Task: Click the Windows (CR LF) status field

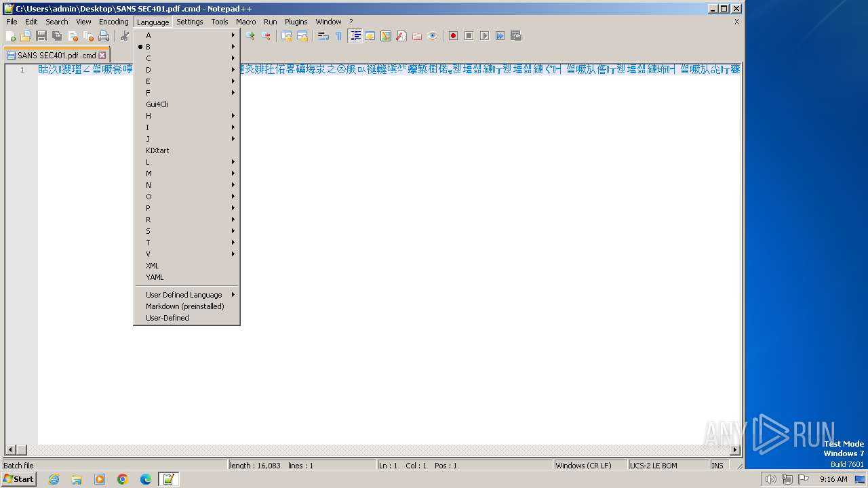Action: click(x=590, y=466)
